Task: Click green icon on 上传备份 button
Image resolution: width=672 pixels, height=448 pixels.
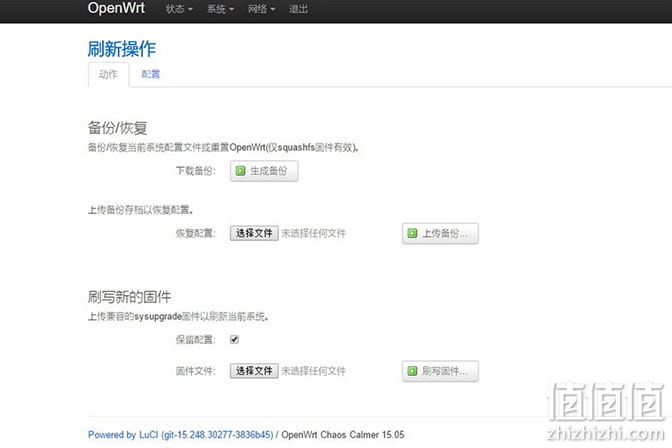Action: 412,233
